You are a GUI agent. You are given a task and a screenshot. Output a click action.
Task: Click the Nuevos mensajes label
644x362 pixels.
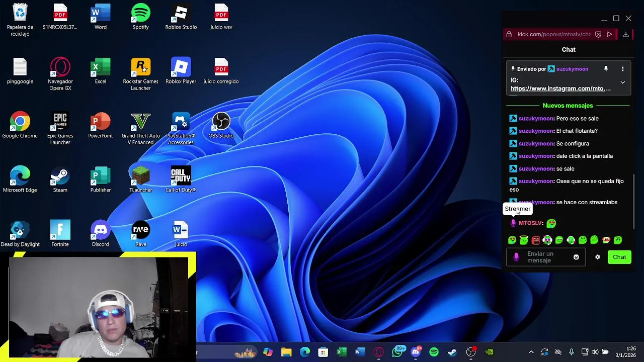[568, 106]
